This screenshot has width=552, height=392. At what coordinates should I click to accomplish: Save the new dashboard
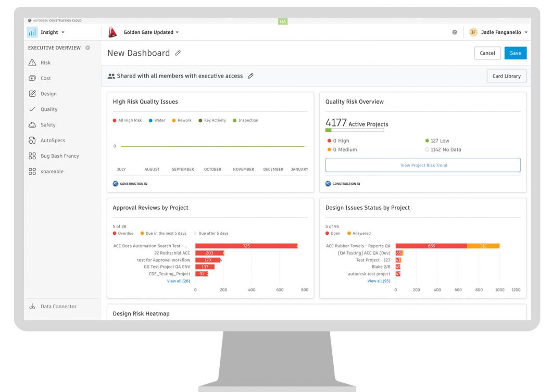coord(516,53)
